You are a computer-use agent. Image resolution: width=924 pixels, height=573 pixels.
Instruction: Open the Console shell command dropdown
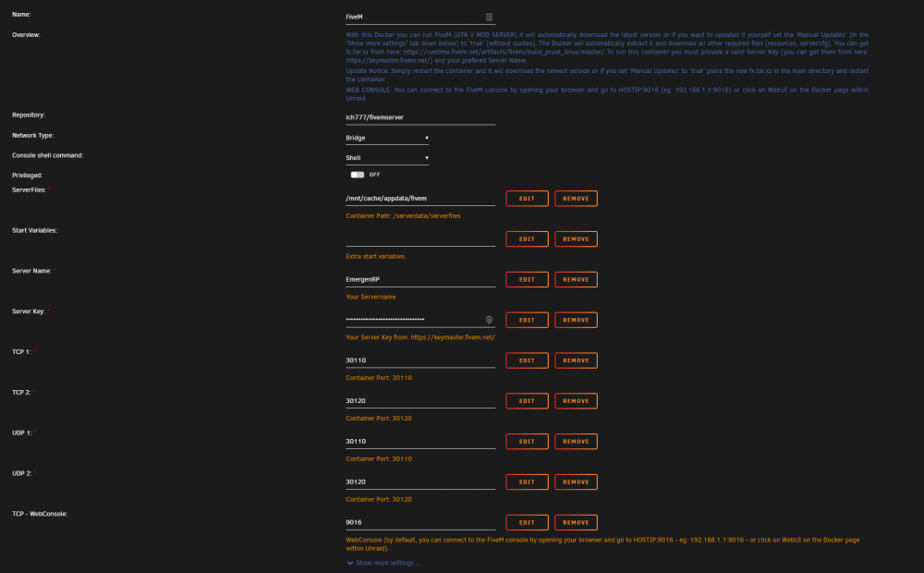(387, 158)
